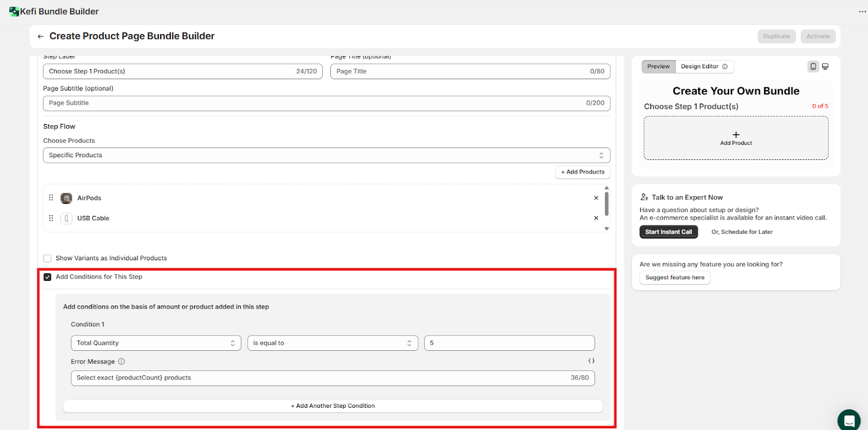The width and height of the screenshot is (868, 430).
Task: Click the drag handle next to AirPods
Action: tap(51, 198)
